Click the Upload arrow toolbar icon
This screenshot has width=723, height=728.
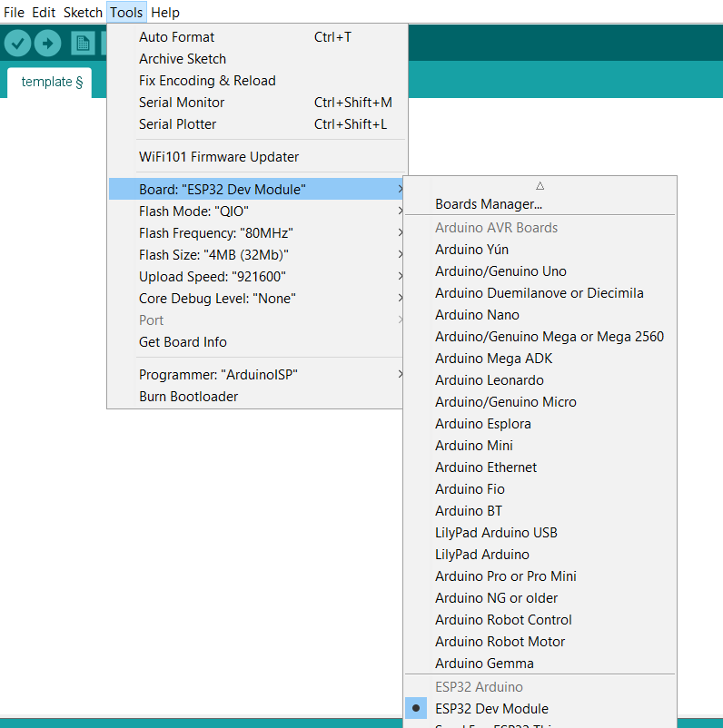pos(47,43)
